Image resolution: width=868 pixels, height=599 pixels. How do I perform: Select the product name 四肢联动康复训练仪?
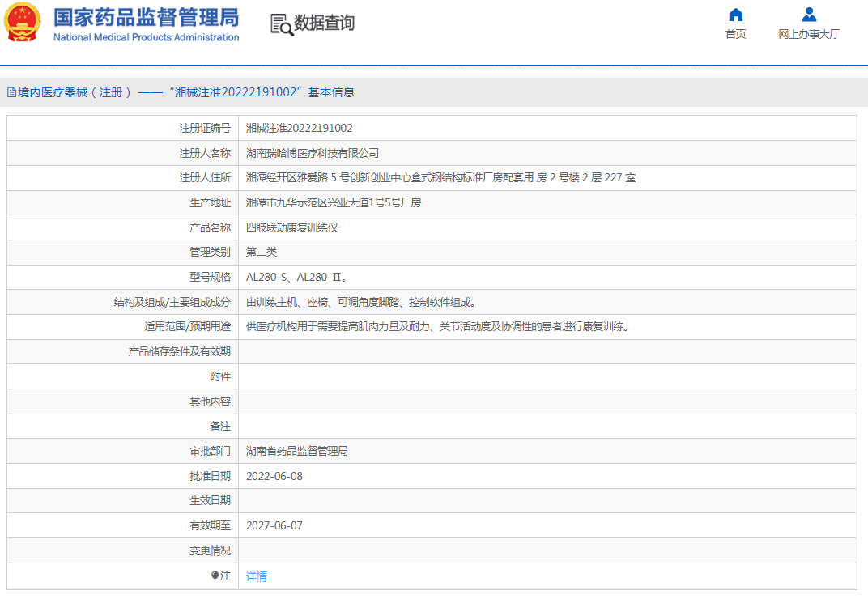point(291,227)
